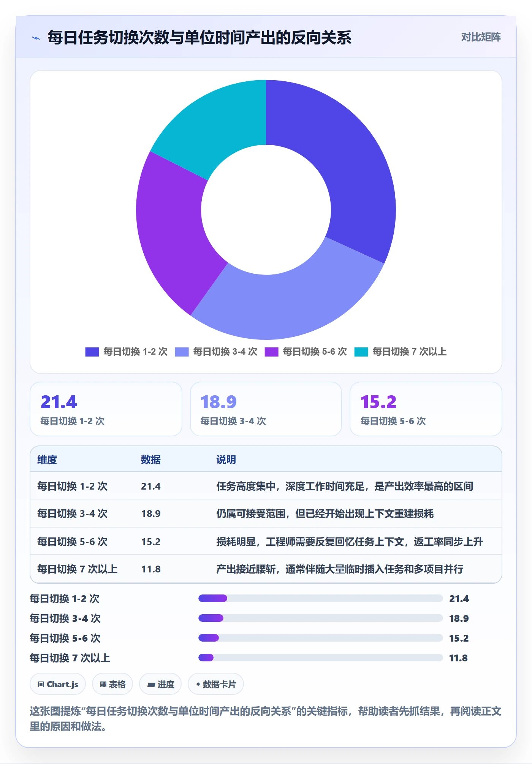Select table row 每日切换 7 次以上
The width and height of the screenshot is (532, 764).
click(266, 569)
